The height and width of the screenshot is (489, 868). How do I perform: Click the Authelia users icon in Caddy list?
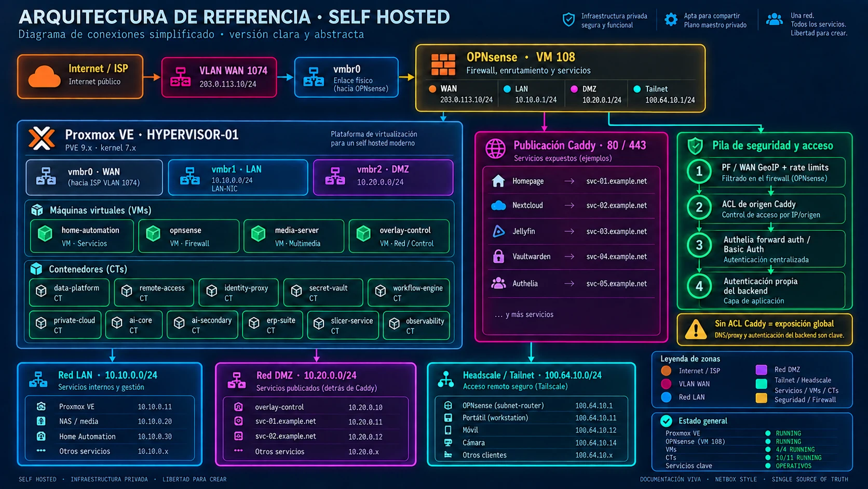coord(498,283)
